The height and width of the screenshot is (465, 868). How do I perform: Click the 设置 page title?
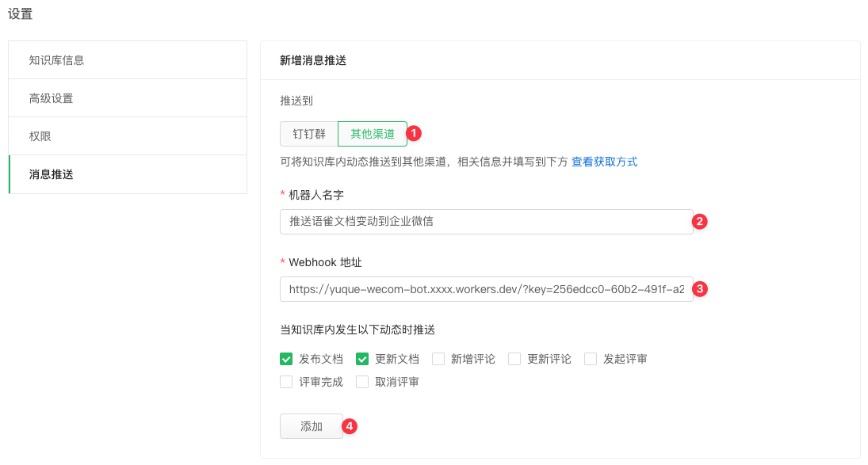(x=20, y=13)
